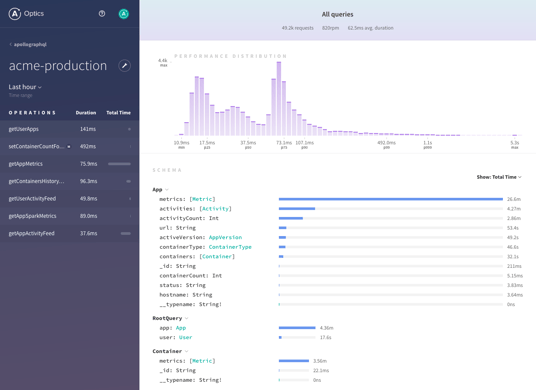This screenshot has height=390, width=536.
Task: Click the back arrow next to apollographql
Action: pos(10,44)
